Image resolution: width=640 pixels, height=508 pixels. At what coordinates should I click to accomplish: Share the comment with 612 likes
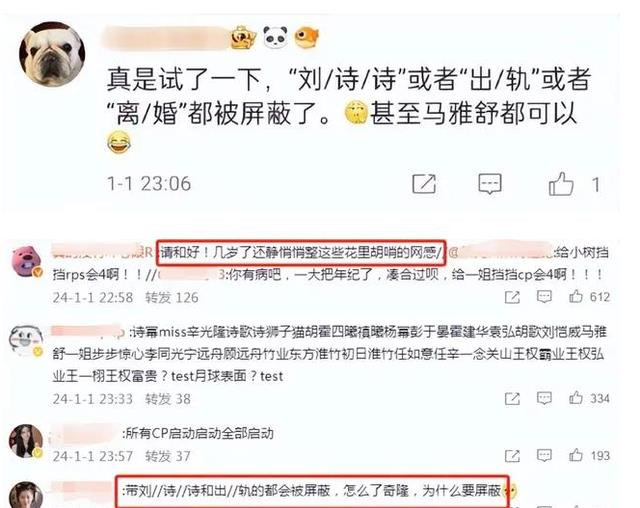point(512,297)
